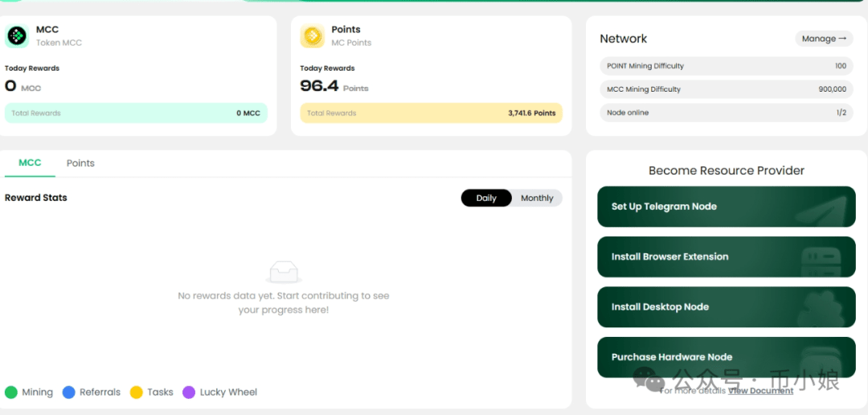Click Purchase Hardware Node
Image resolution: width=868 pixels, height=415 pixels.
[x=727, y=357]
